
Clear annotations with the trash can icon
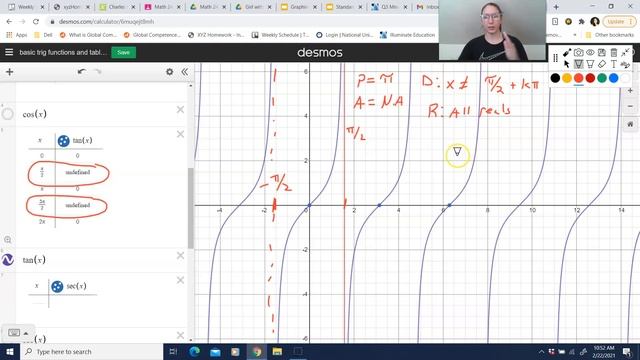613,53
